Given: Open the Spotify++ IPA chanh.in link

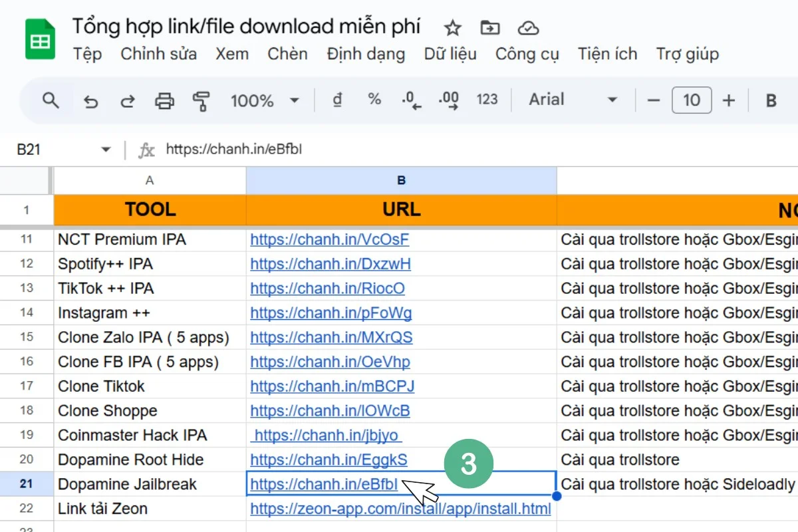Looking at the screenshot, I should [x=331, y=264].
